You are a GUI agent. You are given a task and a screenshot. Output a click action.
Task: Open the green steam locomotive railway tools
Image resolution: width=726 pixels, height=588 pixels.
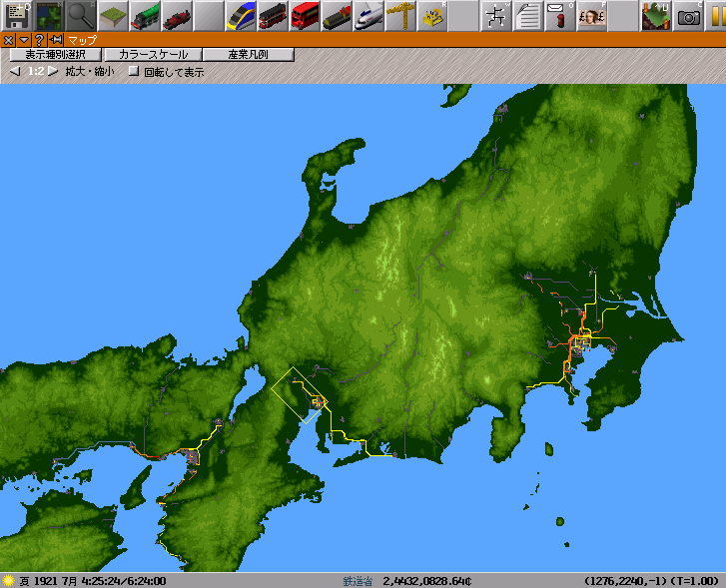145,16
